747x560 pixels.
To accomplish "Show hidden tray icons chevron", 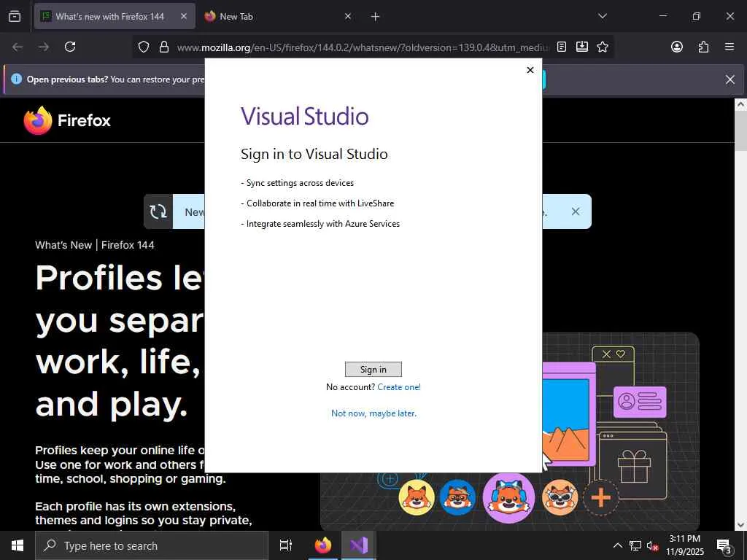I will point(617,545).
